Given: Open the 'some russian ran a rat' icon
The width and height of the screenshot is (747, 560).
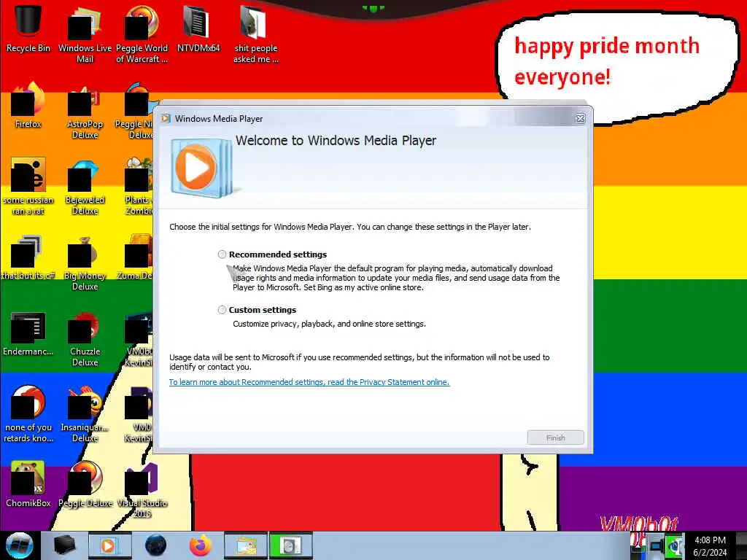Looking at the screenshot, I should pos(28,186).
